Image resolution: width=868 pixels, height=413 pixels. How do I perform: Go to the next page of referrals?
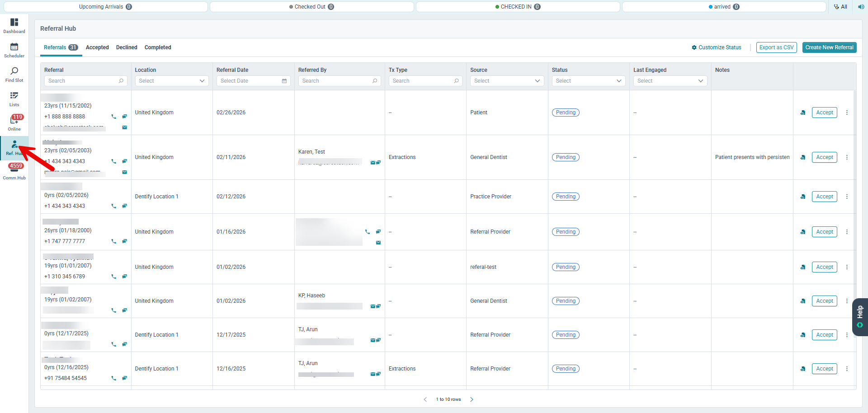[472, 399]
